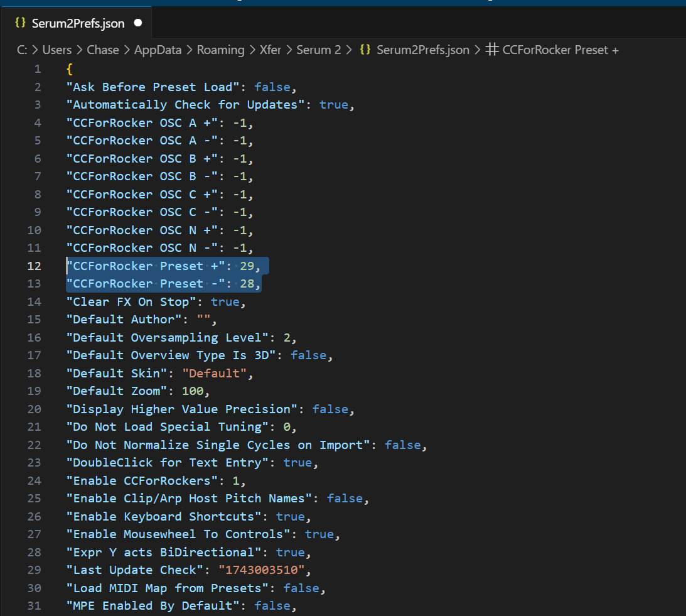Open the Xfer folder breadcrumb
This screenshot has width=686, height=616.
pos(271,50)
